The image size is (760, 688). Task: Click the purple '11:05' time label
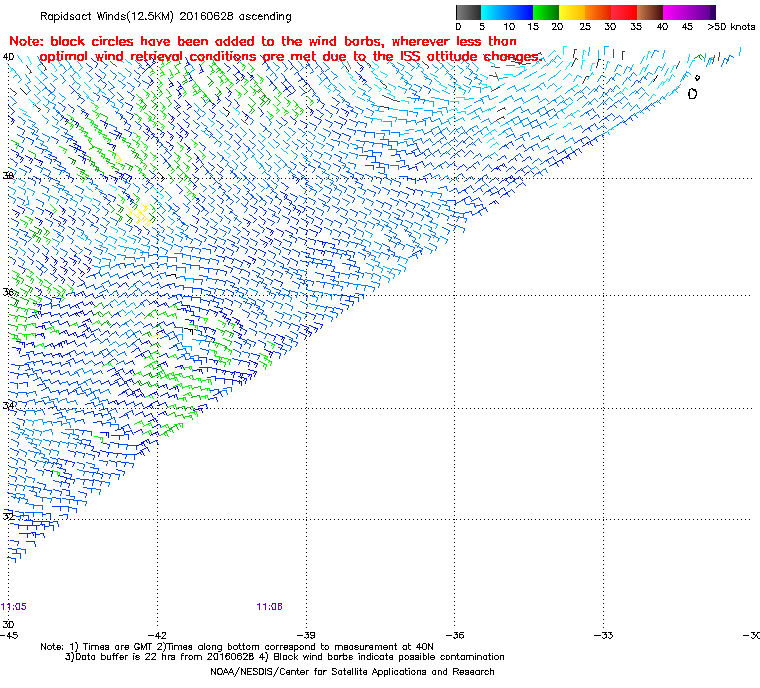[14, 607]
